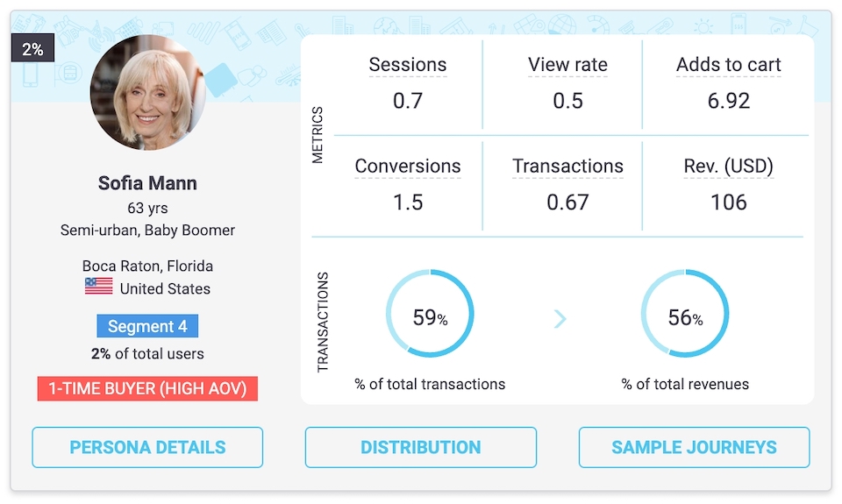This screenshot has height=504, width=842.
Task: Click the 56% total revenues donut chart
Action: 685,314
